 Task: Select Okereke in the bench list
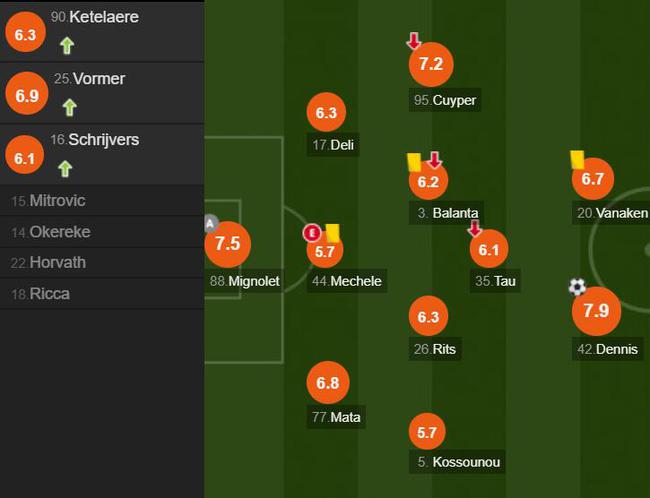click(102, 232)
